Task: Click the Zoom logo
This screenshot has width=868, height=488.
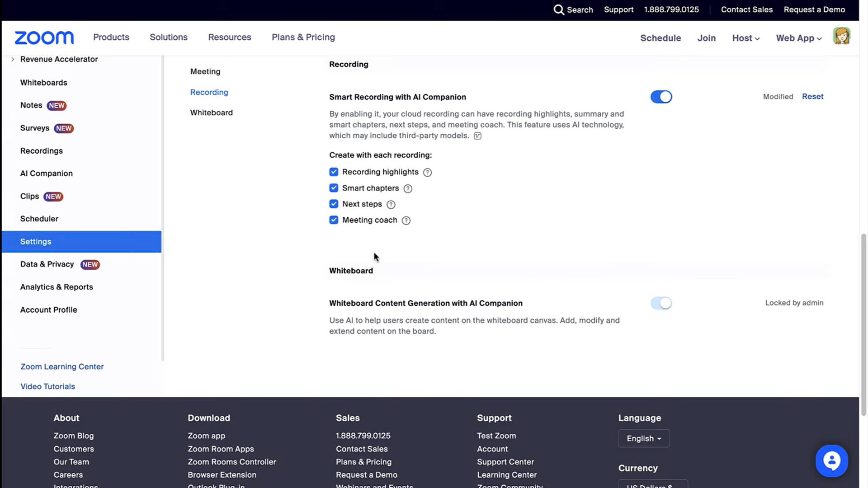Action: pos(44,38)
